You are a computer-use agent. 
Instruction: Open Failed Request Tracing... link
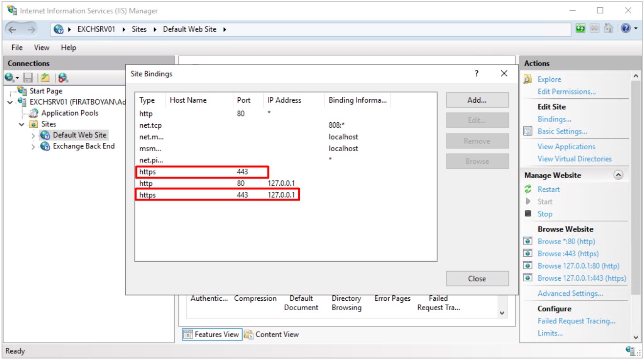point(577,321)
